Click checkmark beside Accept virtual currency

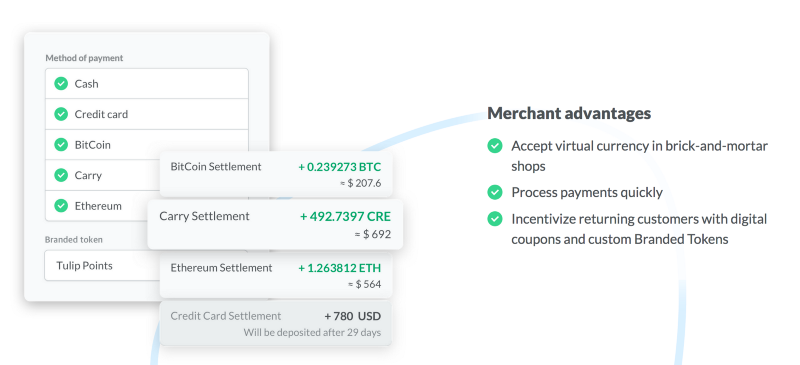click(494, 146)
